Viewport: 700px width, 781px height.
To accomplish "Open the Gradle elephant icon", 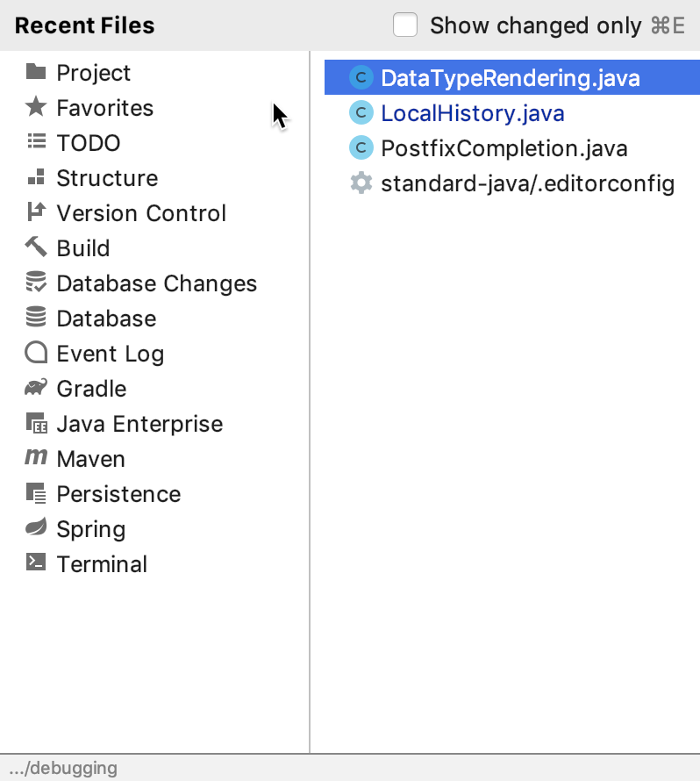I will click(36, 388).
